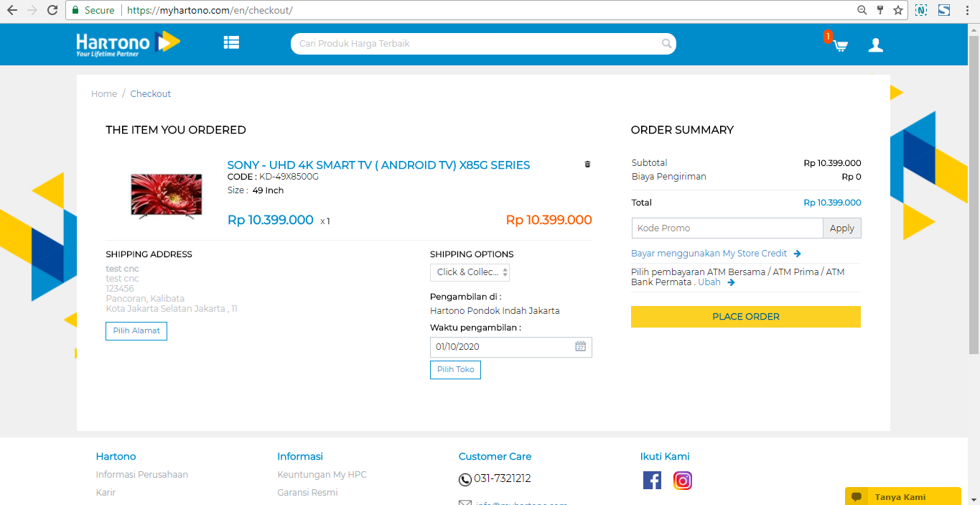
Task: Click the Pilih Toko button
Action: pos(455,369)
